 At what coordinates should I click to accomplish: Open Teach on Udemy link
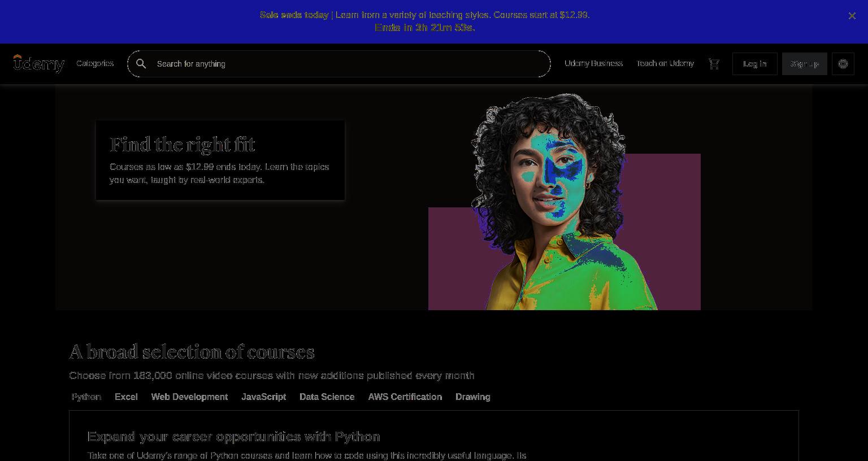665,63
